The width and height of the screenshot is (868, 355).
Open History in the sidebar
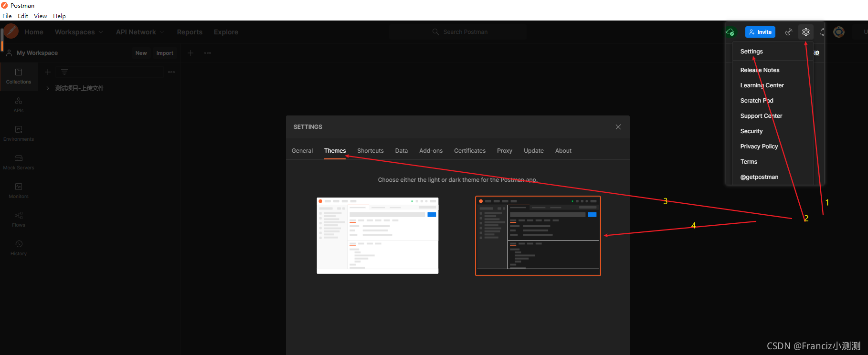point(19,248)
